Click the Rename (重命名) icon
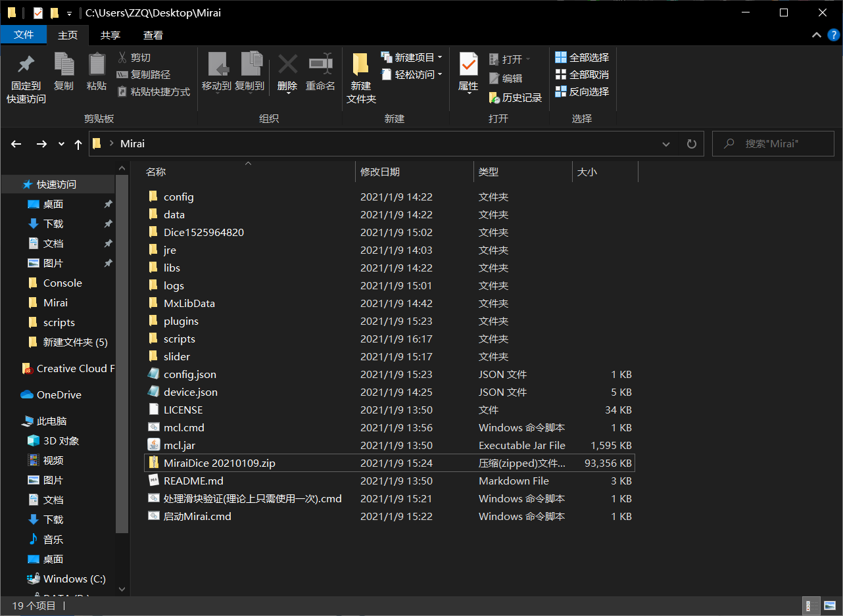The image size is (843, 616). (320, 64)
